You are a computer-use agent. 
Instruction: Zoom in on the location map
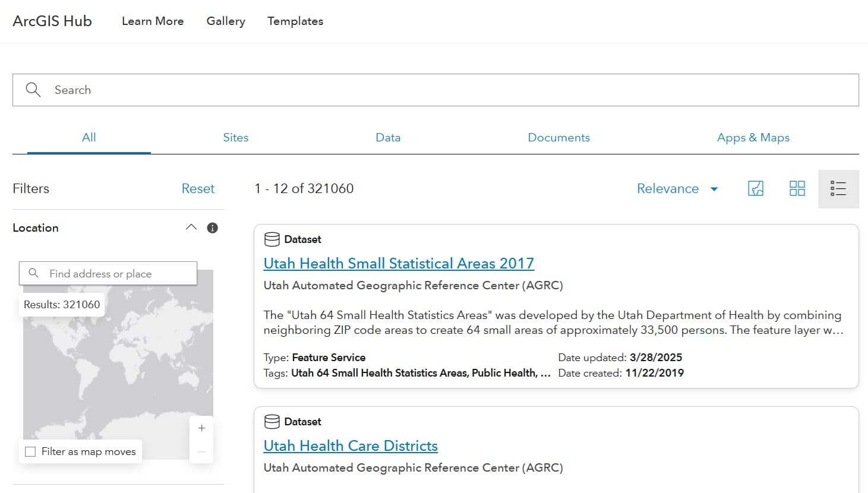point(201,428)
